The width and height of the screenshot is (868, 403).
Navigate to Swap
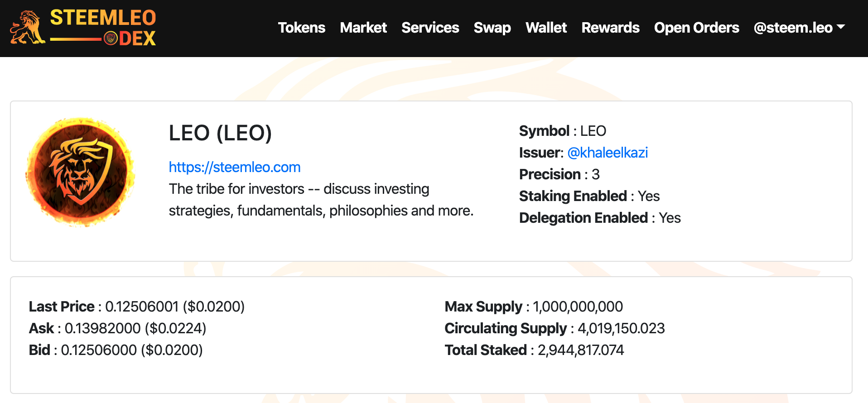click(x=492, y=28)
